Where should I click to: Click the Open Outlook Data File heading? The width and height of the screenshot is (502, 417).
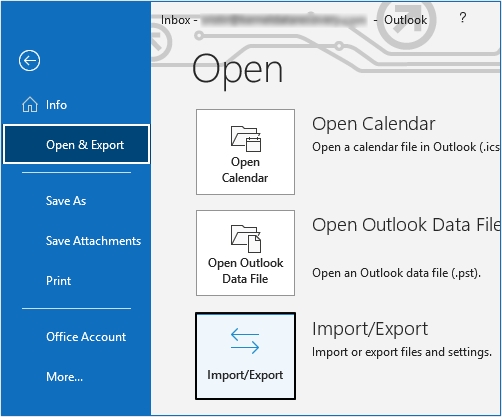[x=406, y=225]
